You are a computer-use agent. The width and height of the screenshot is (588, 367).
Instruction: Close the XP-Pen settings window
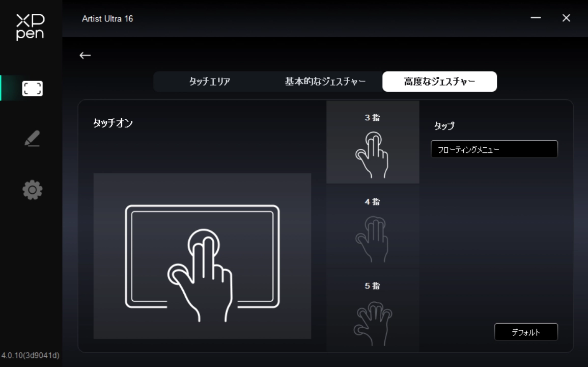[x=566, y=18]
